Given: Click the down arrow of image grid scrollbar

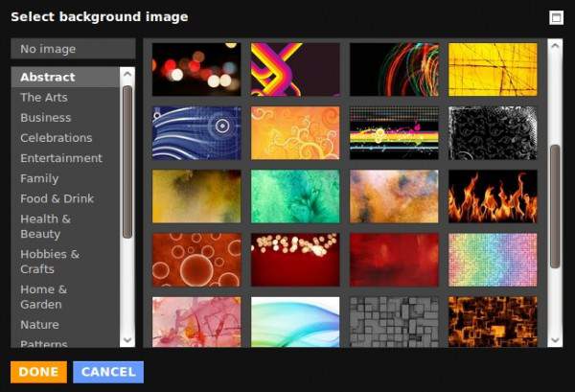Looking at the screenshot, I should coord(555,340).
